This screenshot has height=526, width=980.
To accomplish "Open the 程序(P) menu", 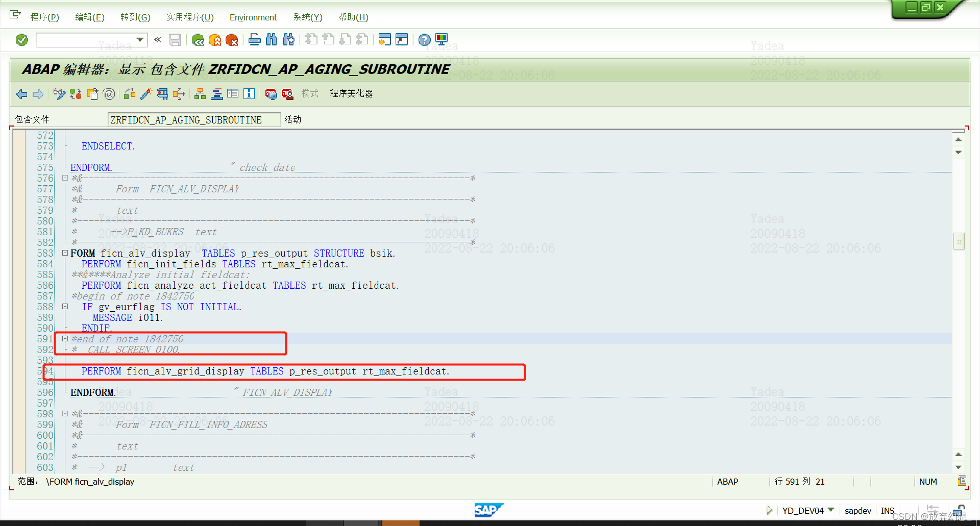I will 45,17.
